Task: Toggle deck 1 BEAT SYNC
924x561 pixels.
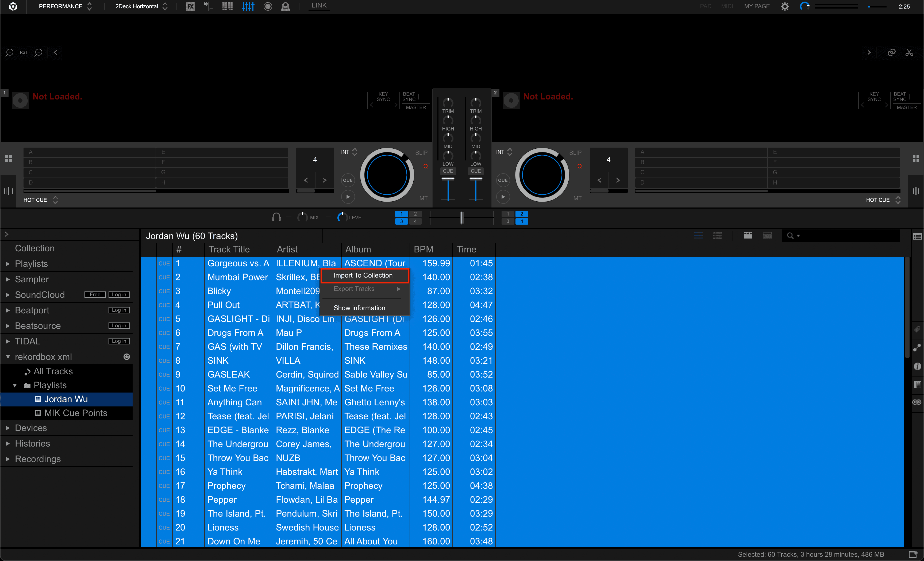Action: coord(409,97)
